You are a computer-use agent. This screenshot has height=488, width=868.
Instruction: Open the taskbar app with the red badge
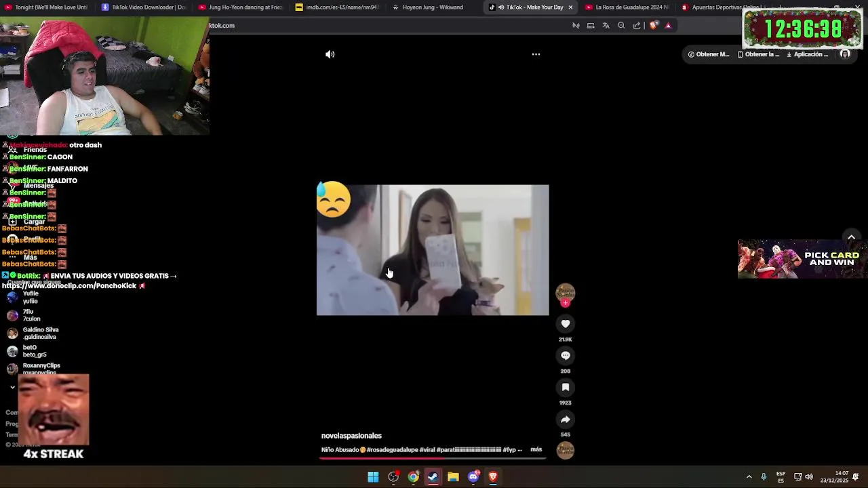tap(393, 477)
